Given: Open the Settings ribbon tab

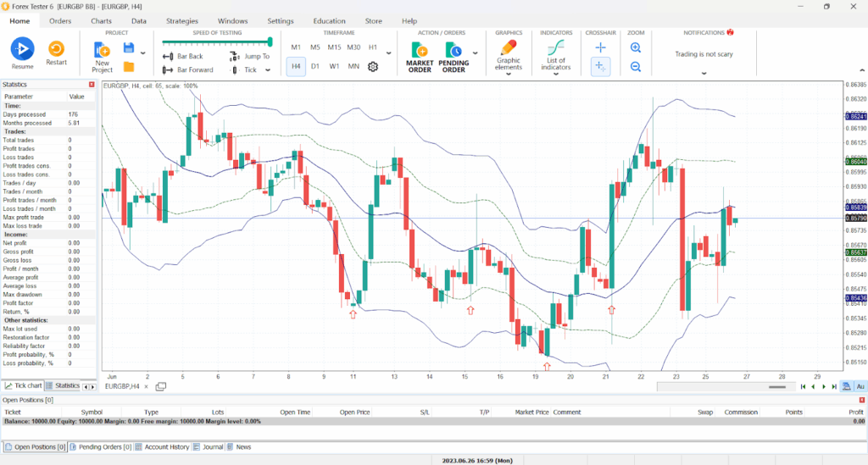Looking at the screenshot, I should point(281,21).
